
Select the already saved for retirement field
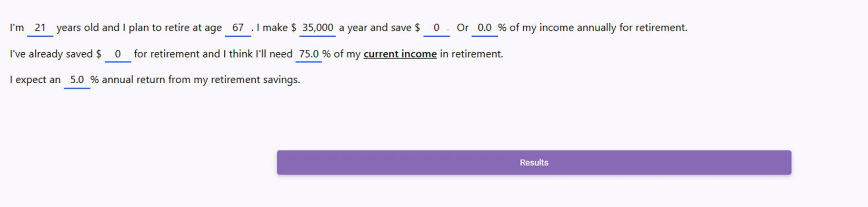tap(118, 54)
